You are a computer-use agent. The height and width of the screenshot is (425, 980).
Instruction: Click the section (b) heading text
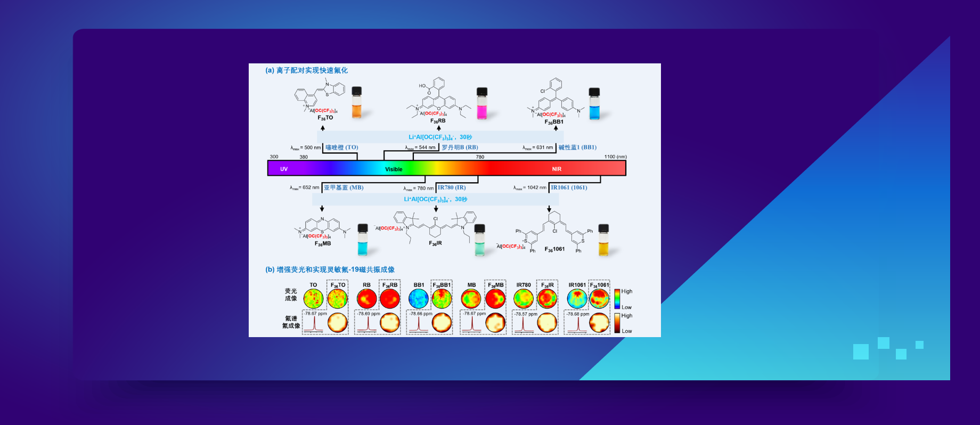[x=330, y=269]
